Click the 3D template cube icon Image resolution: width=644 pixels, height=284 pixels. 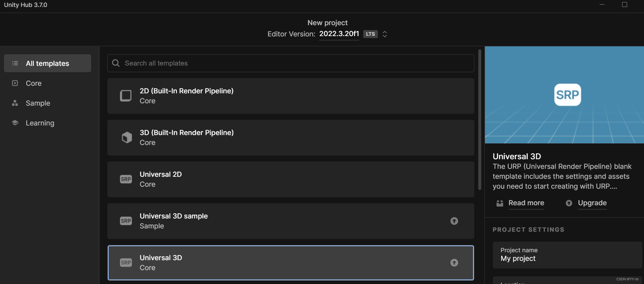pyautogui.click(x=127, y=137)
